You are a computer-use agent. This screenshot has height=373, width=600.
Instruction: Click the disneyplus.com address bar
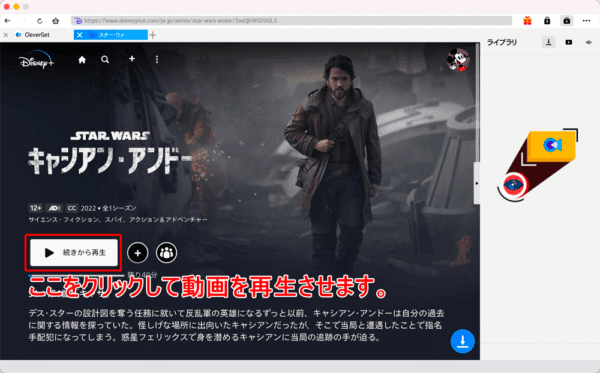(292, 21)
